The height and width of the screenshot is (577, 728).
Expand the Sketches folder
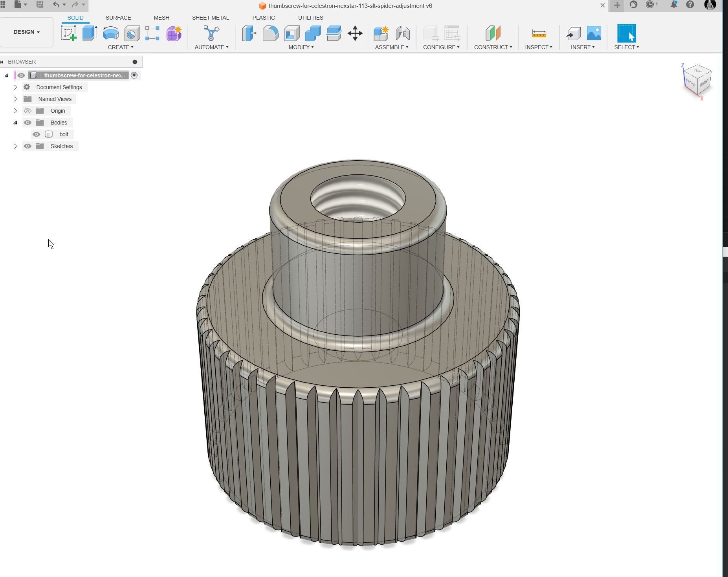click(x=15, y=146)
